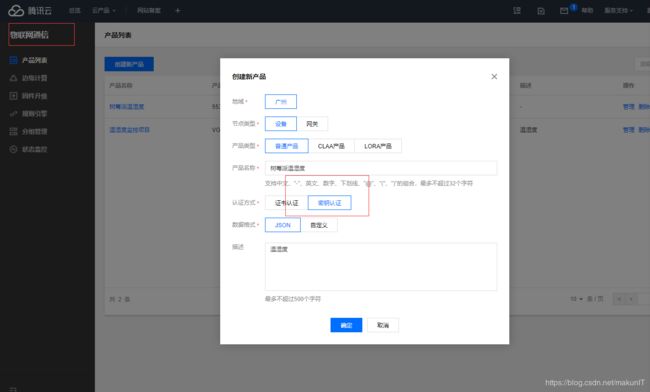
Task: Select 证书认证 authentication method
Action: click(286, 203)
